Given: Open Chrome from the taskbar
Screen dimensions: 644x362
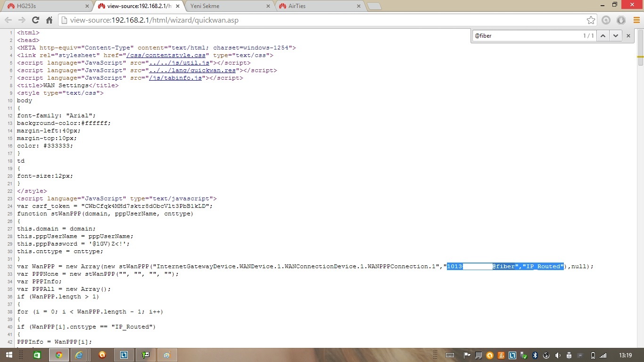Looking at the screenshot, I should click(x=59, y=355).
